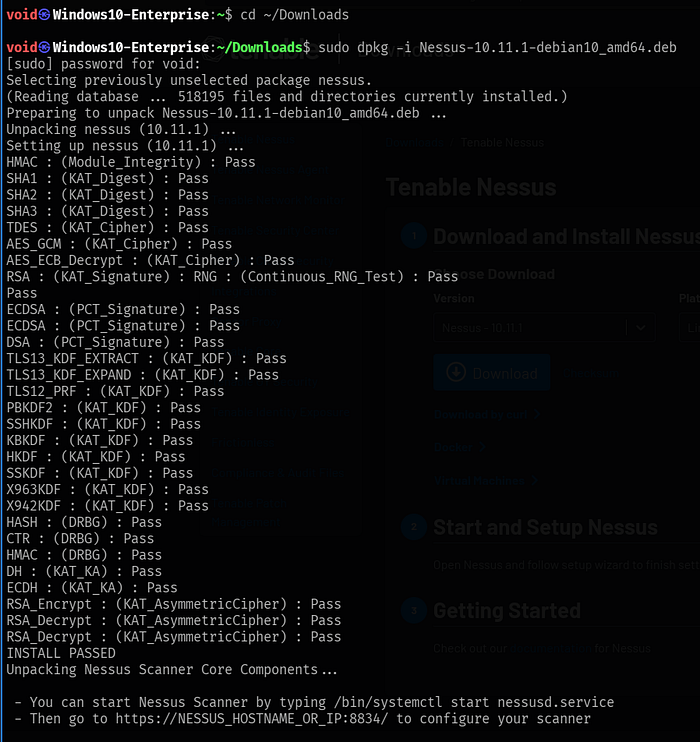Open 'Compliance & Audit Files' sidebar item behind terminal

pos(277,473)
